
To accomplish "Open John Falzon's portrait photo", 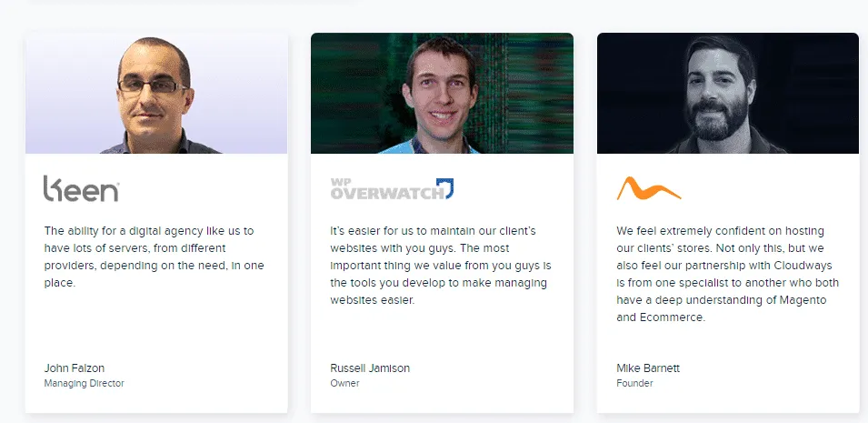I will tap(156, 93).
